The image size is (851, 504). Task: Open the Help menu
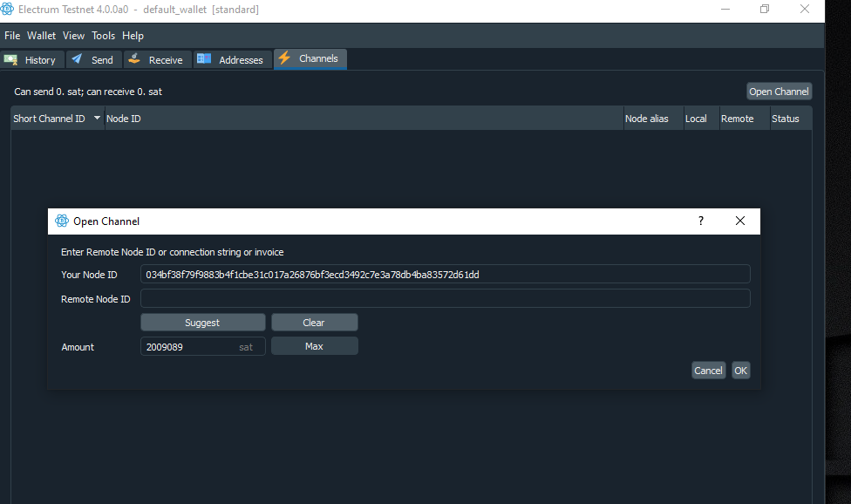click(x=133, y=36)
